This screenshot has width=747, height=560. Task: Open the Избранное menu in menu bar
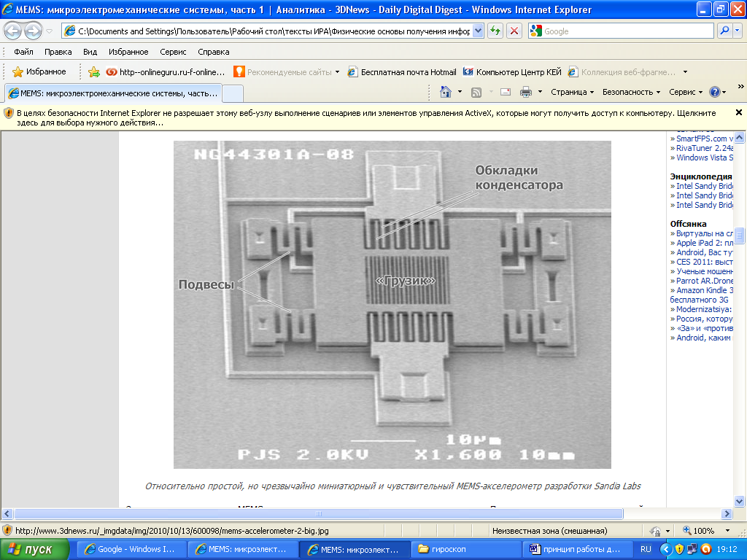point(128,52)
